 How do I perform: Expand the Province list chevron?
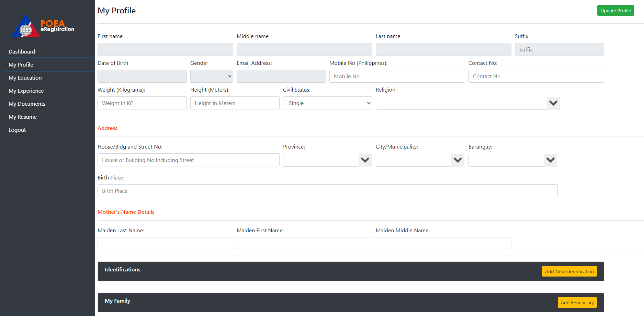coord(365,160)
